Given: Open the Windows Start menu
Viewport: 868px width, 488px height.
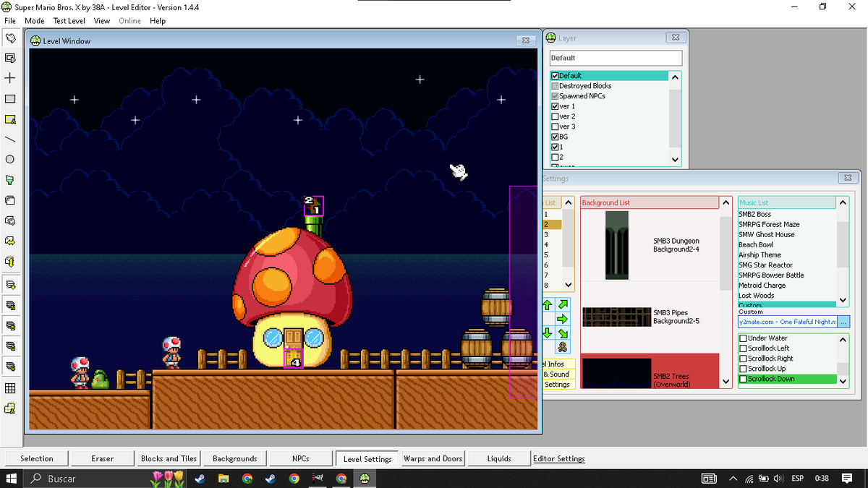Looking at the screenshot, I should pos(11,479).
